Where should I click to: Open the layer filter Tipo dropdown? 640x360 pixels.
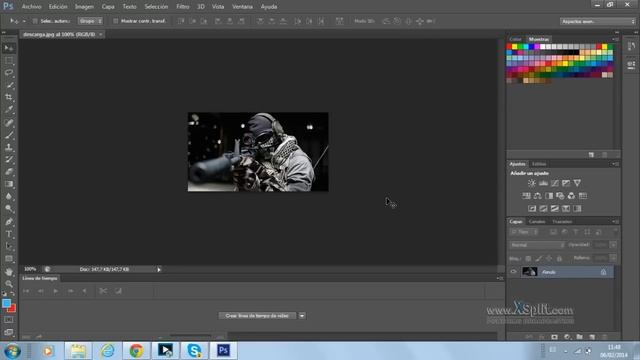pos(524,232)
